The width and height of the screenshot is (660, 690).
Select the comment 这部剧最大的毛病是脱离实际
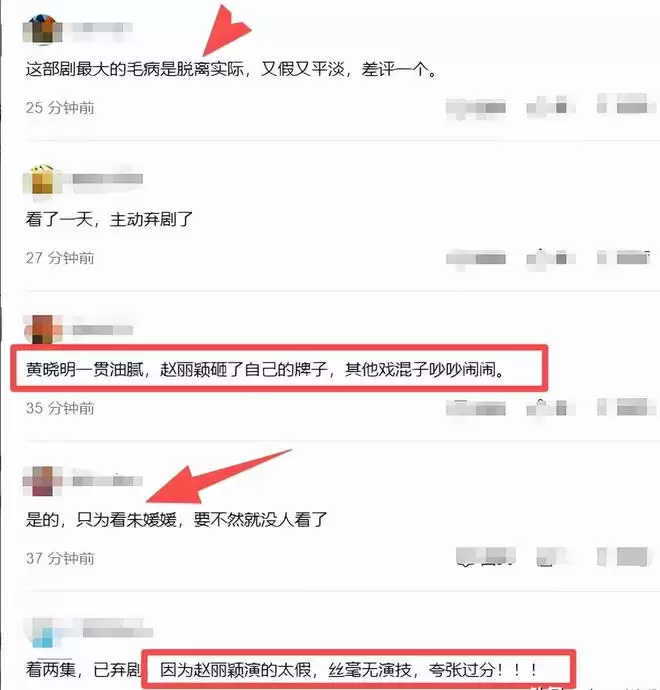coord(231,70)
